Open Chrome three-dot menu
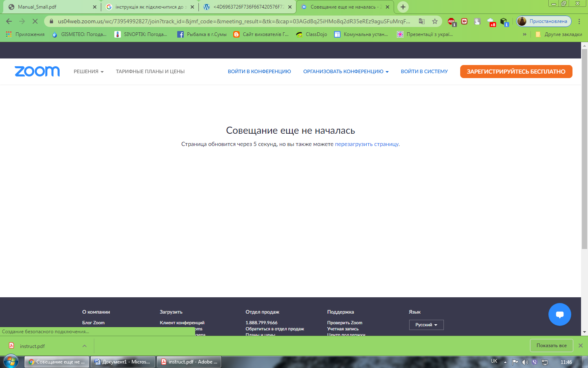The height and width of the screenshot is (368, 588). coord(579,21)
